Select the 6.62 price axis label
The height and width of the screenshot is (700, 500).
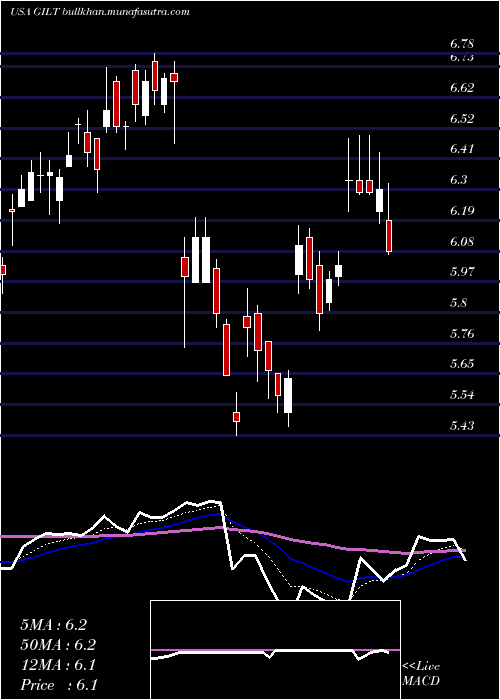(462, 88)
